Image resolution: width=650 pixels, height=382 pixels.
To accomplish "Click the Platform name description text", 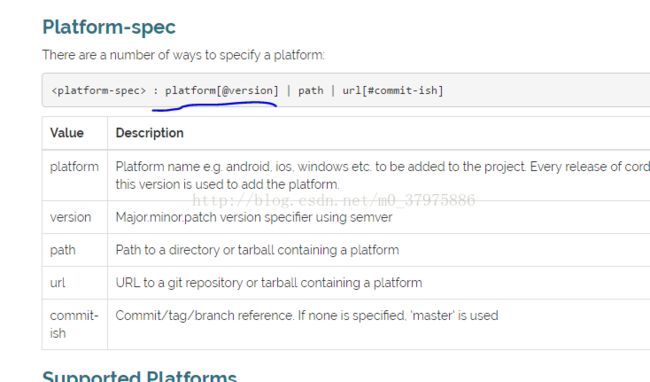I will tap(383, 175).
